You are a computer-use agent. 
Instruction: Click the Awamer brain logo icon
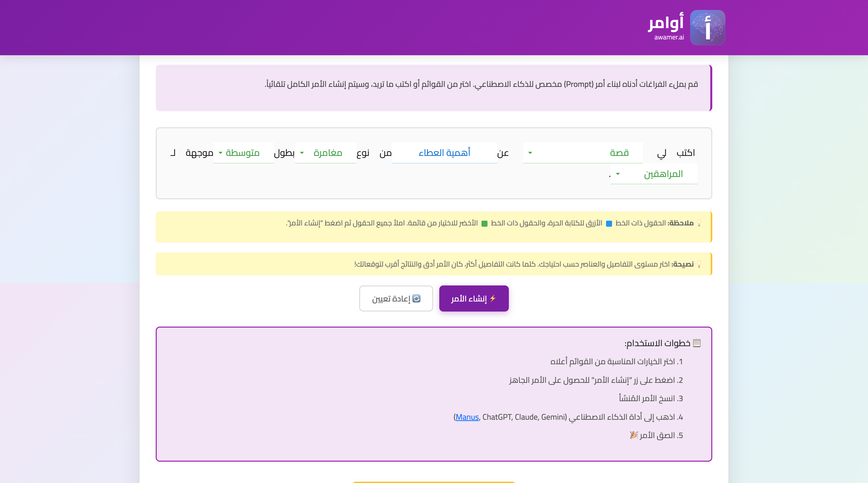tap(707, 27)
